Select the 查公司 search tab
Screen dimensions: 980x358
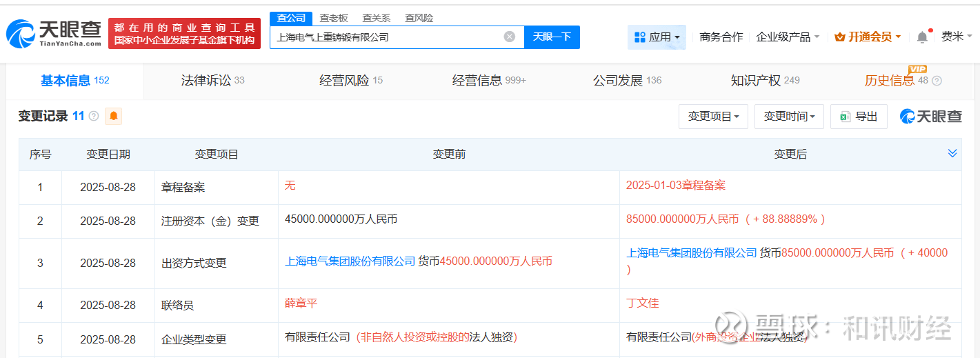(291, 18)
